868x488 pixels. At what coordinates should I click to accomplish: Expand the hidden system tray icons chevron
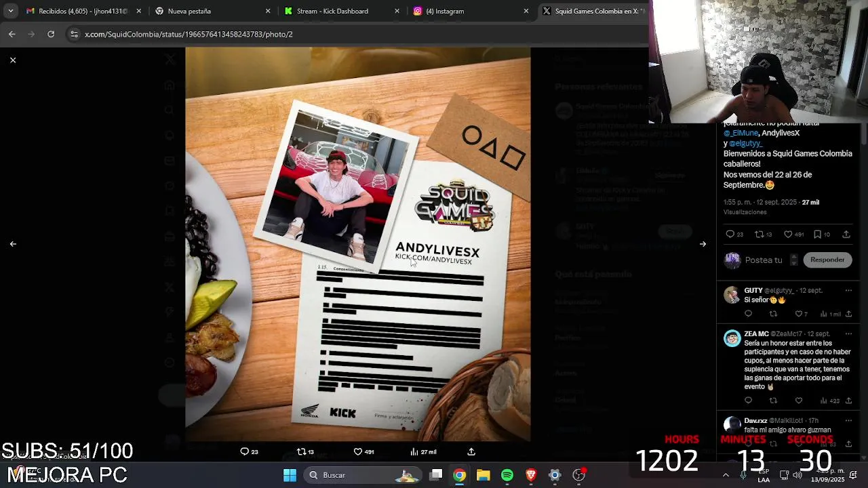pyautogui.click(x=726, y=475)
